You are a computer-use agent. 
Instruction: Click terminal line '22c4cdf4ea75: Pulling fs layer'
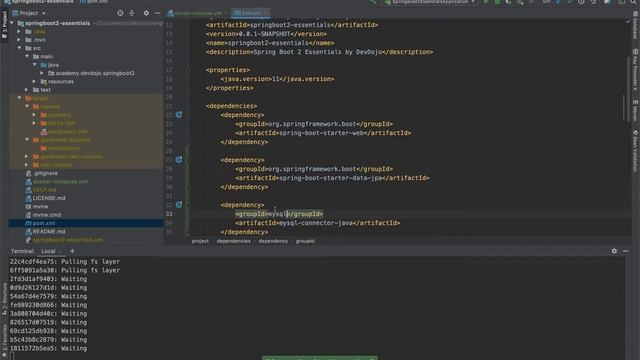click(x=65, y=261)
